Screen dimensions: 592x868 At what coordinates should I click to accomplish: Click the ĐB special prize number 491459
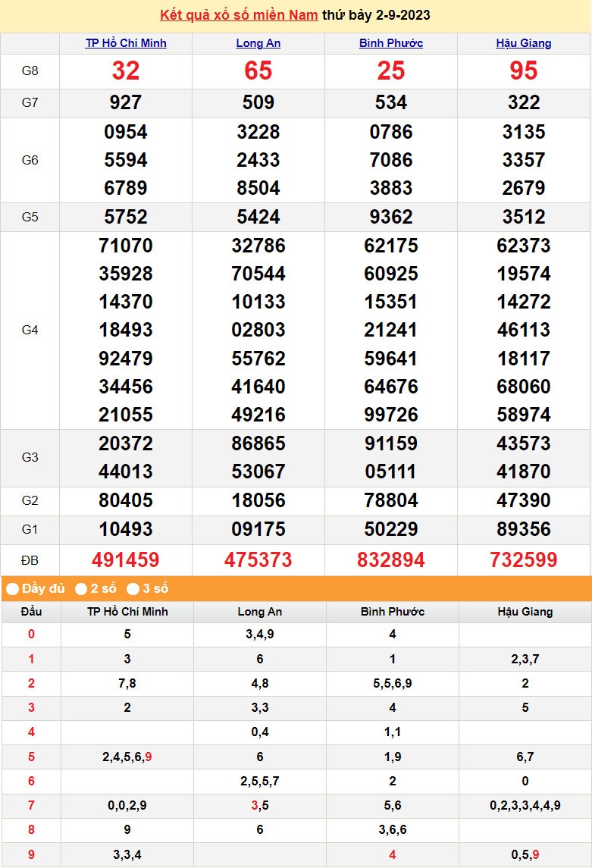point(126,560)
